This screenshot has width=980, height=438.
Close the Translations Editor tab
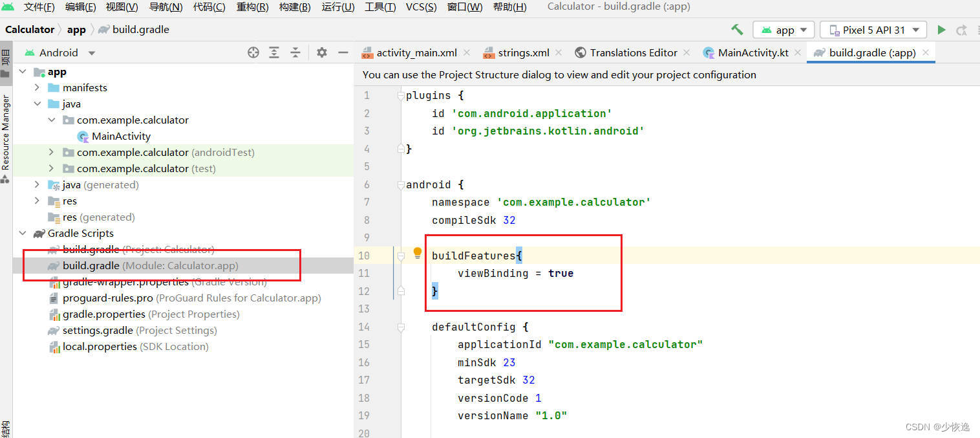coord(687,52)
